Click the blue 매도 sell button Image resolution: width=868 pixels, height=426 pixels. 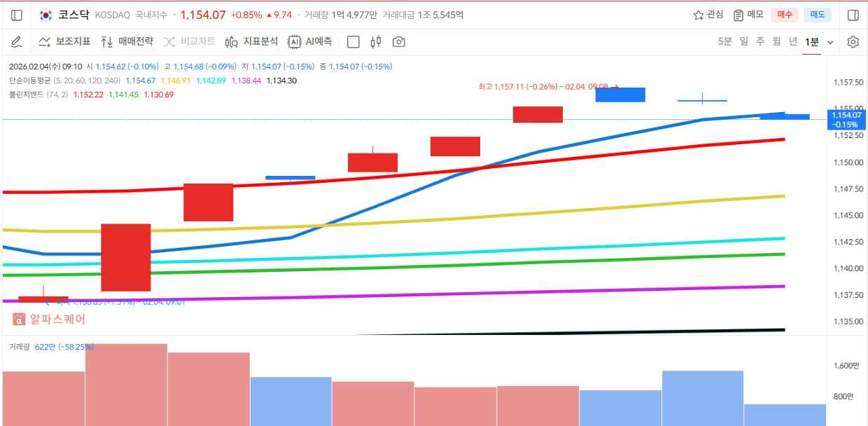click(x=817, y=15)
